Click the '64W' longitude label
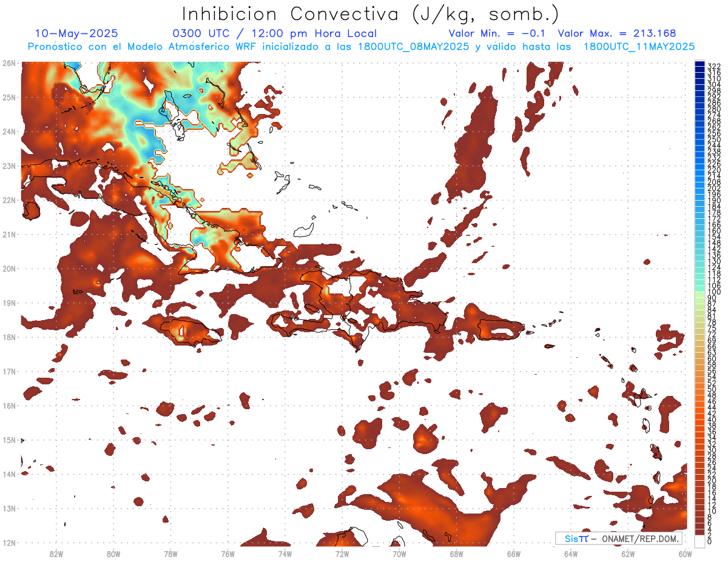 (571, 554)
